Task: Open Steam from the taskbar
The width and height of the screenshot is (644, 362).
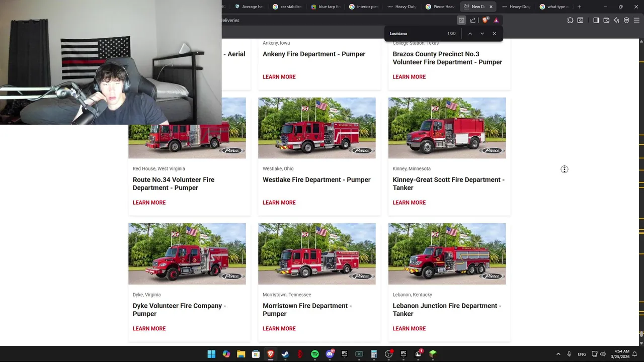Action: coord(285,354)
